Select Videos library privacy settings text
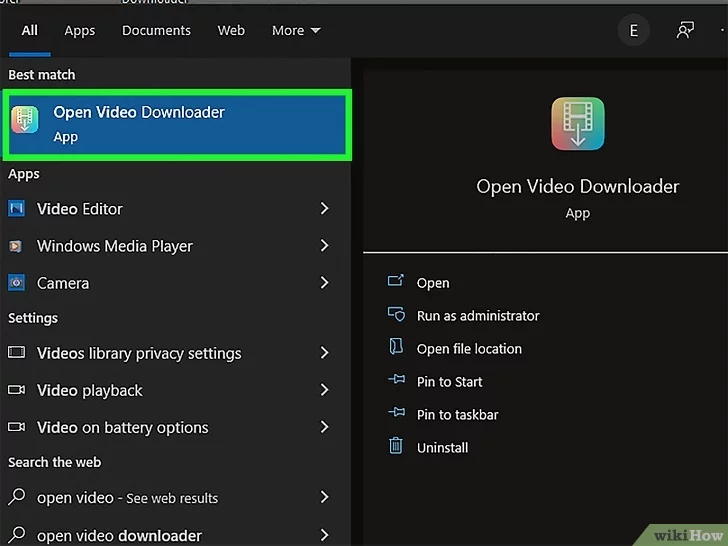 [139, 353]
